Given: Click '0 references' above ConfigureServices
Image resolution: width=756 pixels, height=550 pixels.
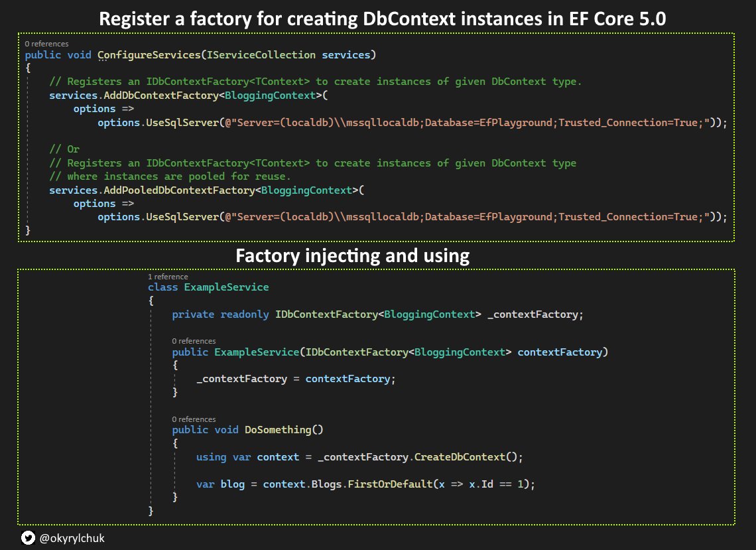Looking at the screenshot, I should click(47, 44).
